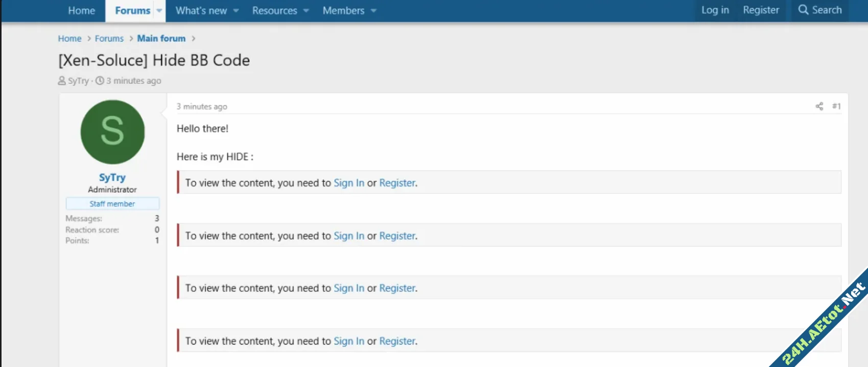Viewport: 868px width, 367px height.
Task: Click Home in the breadcrumb trail
Action: (69, 38)
